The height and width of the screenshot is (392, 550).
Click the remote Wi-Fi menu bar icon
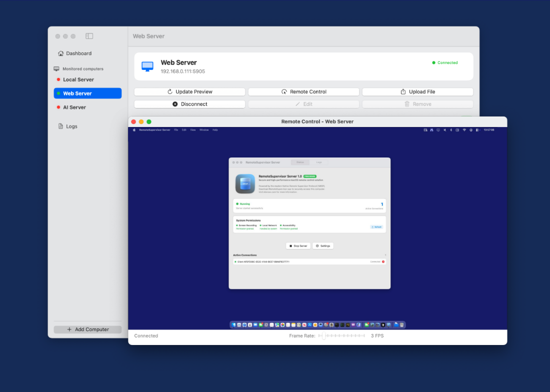[464, 130]
